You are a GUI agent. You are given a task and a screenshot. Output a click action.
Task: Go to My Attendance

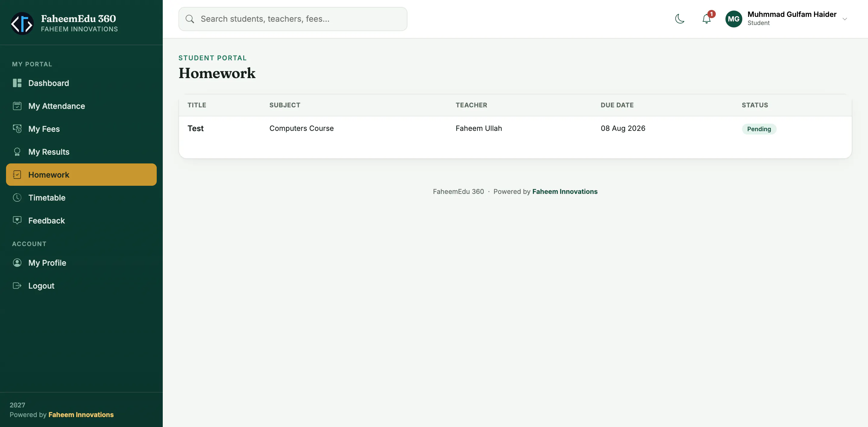(81, 106)
